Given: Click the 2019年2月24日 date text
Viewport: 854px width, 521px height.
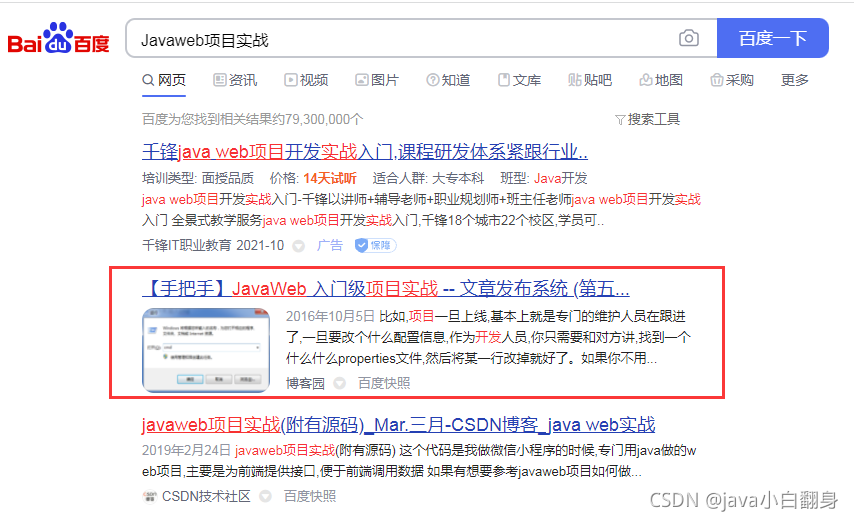Looking at the screenshot, I should pos(187,450).
